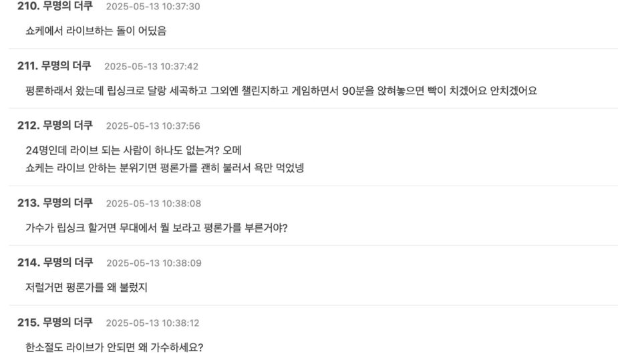Click nickname 무명의 더쿠 on comment 212
Viewport: 618px width, 364px height.
(68, 126)
